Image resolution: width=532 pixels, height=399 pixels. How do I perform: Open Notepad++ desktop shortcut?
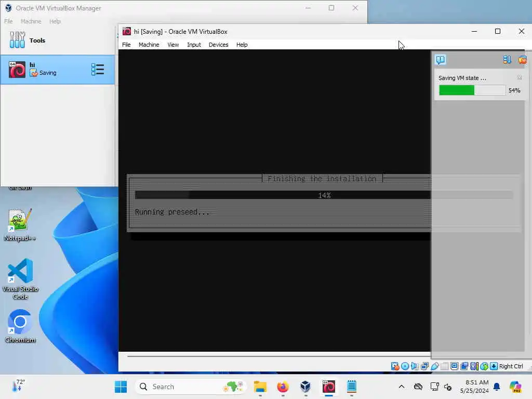[x=20, y=224]
